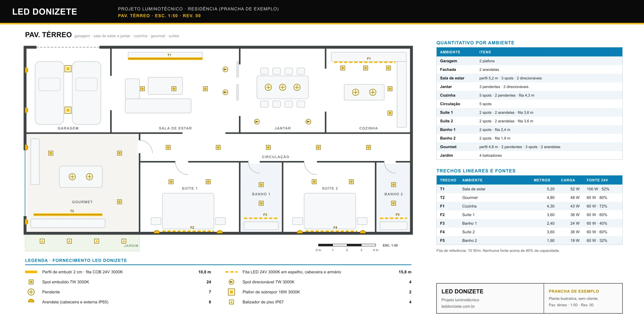Click the lower plafon symbol in the Garagem
644x322 pixels.
coord(68,110)
